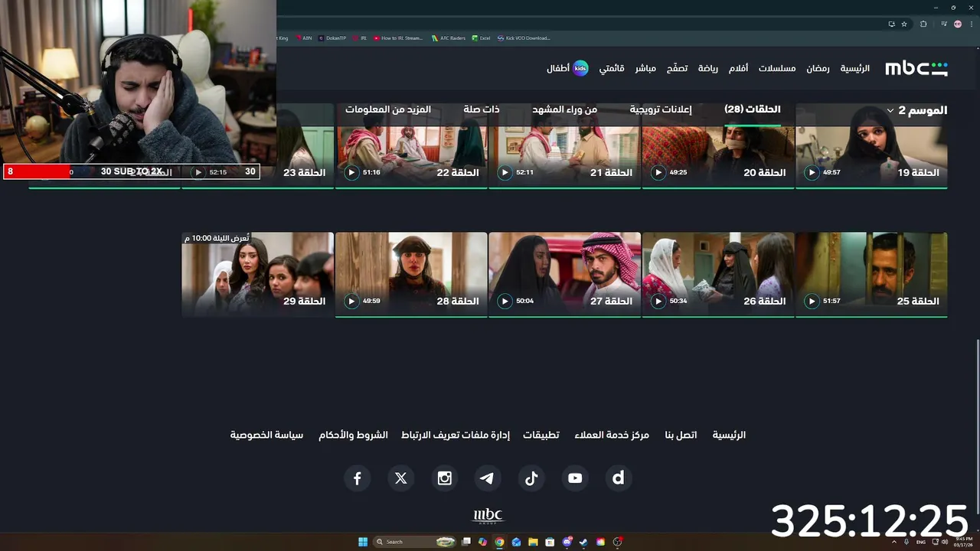
Task: Click the MBC logo in the header
Action: [x=916, y=68]
